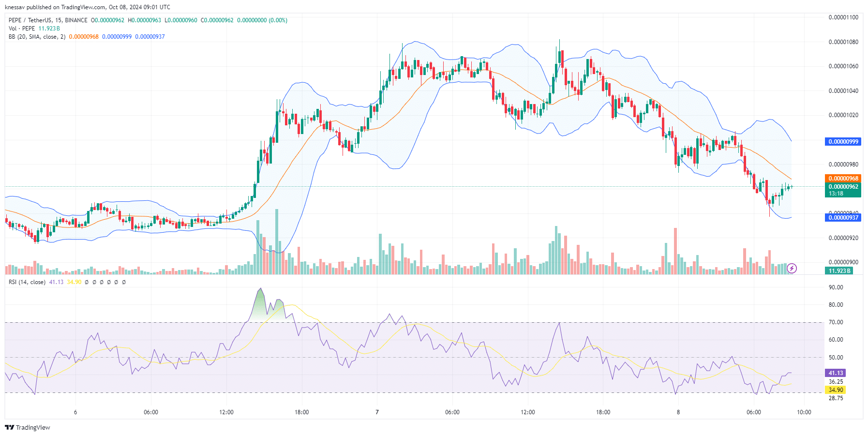Click the 70.00 RSI axis label
Image resolution: width=868 pixels, height=436 pixels.
(x=836, y=322)
